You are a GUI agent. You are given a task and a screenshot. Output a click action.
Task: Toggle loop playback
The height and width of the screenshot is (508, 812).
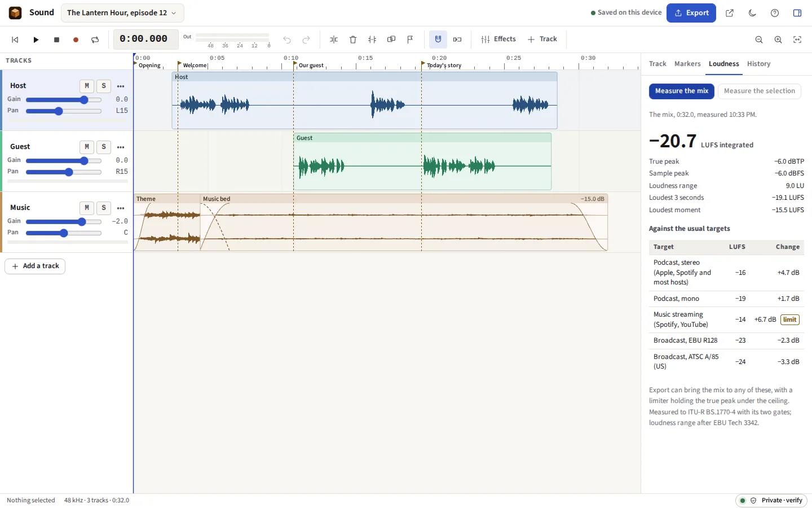pyautogui.click(x=95, y=40)
